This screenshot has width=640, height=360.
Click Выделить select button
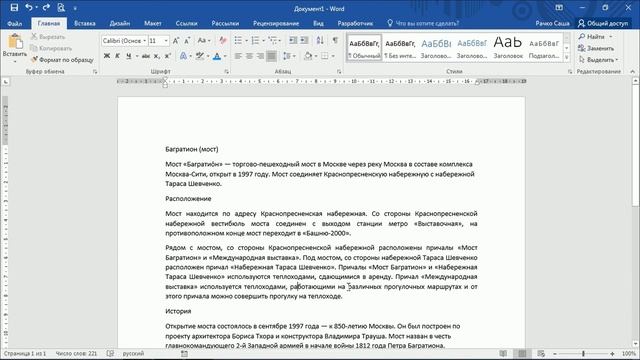click(x=598, y=60)
